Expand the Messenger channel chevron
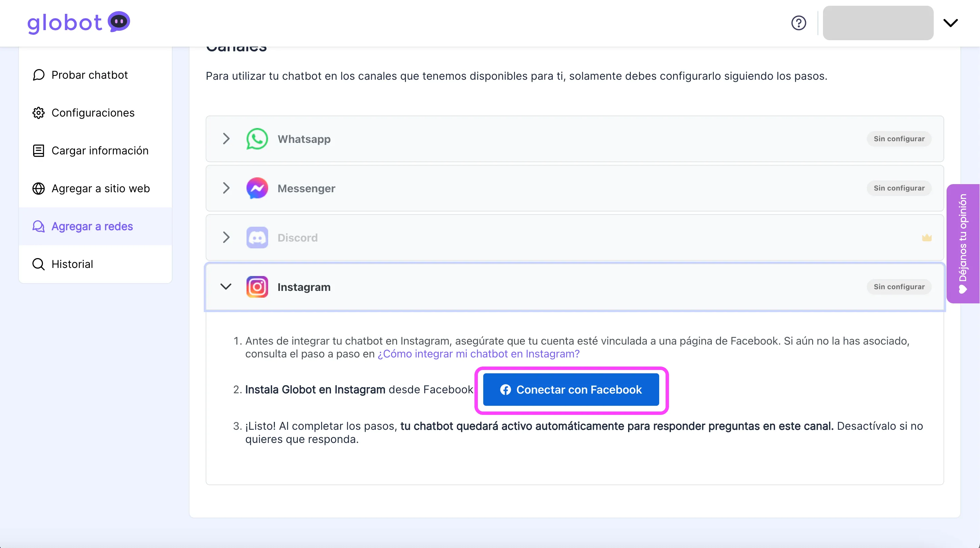Screen dimensions: 980x548 pos(226,188)
